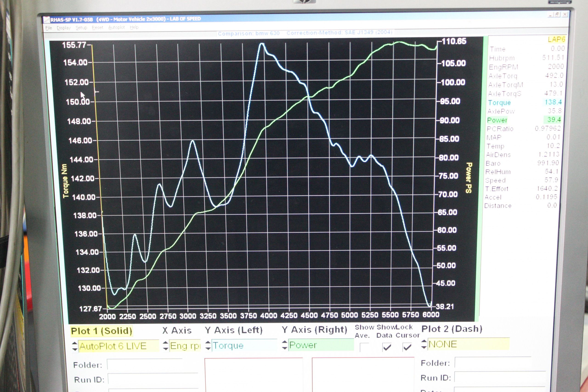Click the Plot 1 Folder input field
The image size is (588, 392).
145,364
